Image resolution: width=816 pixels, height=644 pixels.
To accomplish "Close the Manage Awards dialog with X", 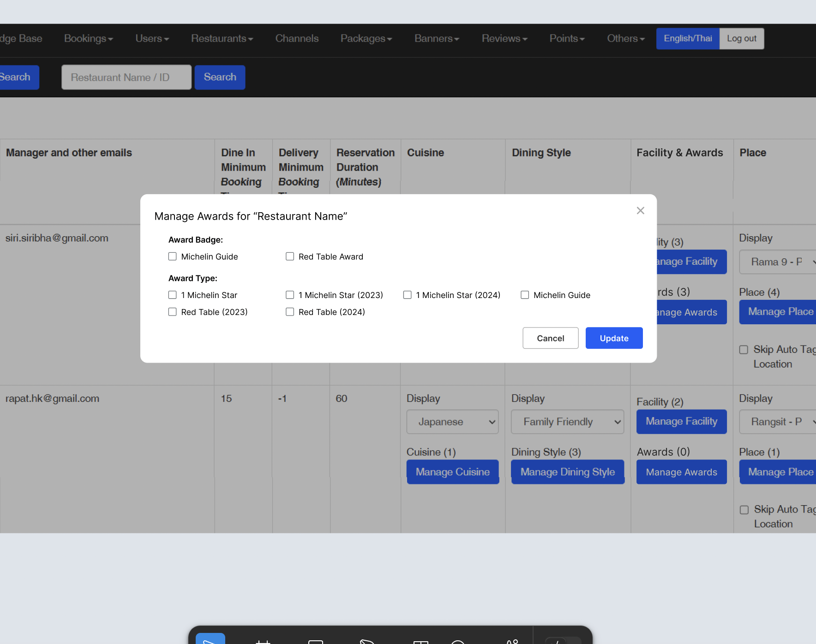I will pyautogui.click(x=640, y=211).
